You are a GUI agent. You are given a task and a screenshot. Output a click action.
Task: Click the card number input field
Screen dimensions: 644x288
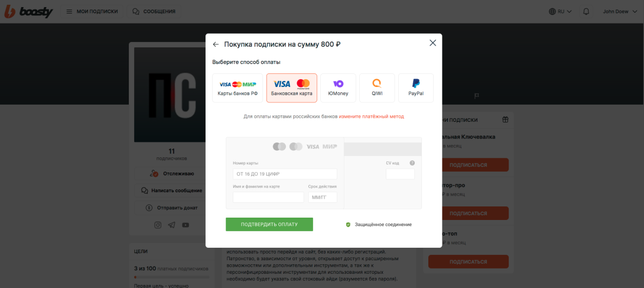[285, 174]
